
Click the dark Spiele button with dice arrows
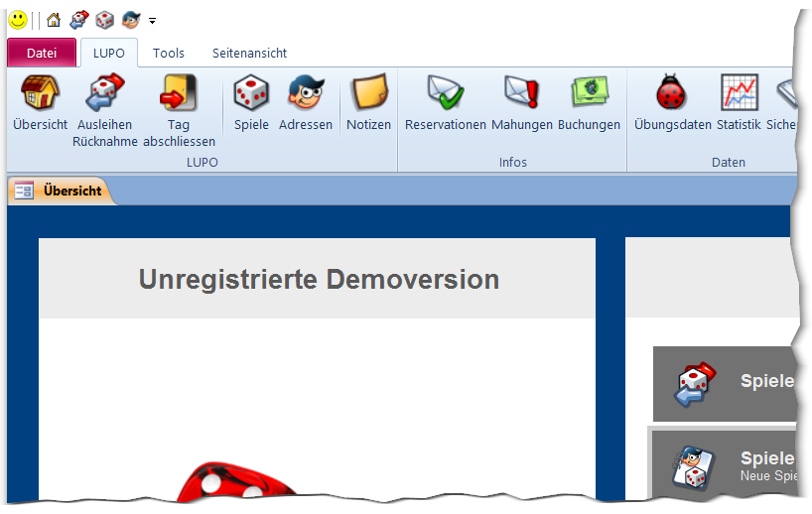[x=724, y=384]
